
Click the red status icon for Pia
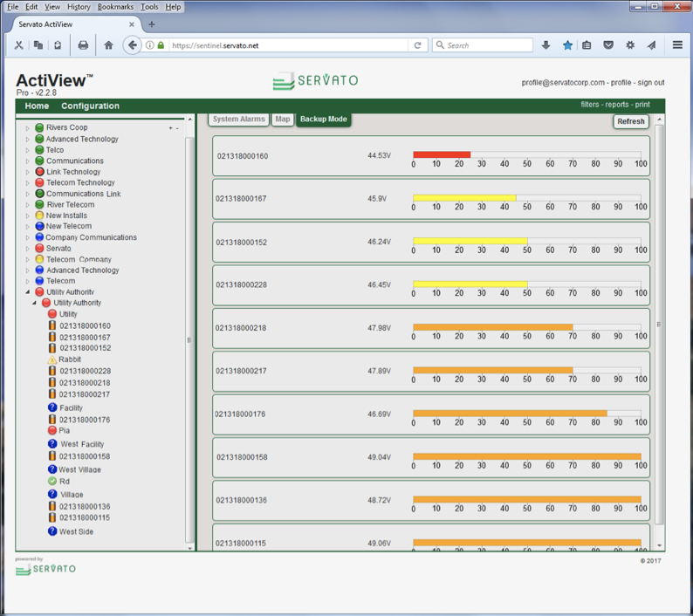52,430
